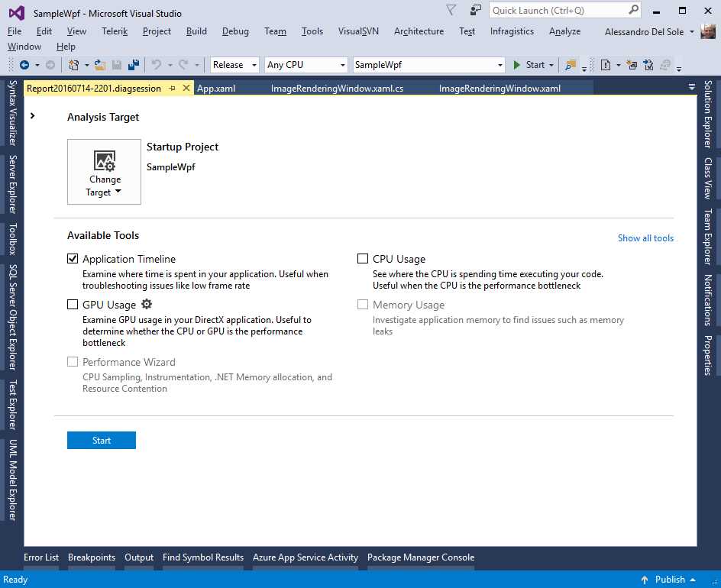Click the Show all tools link
Screen dimensions: 721x588
645,237
